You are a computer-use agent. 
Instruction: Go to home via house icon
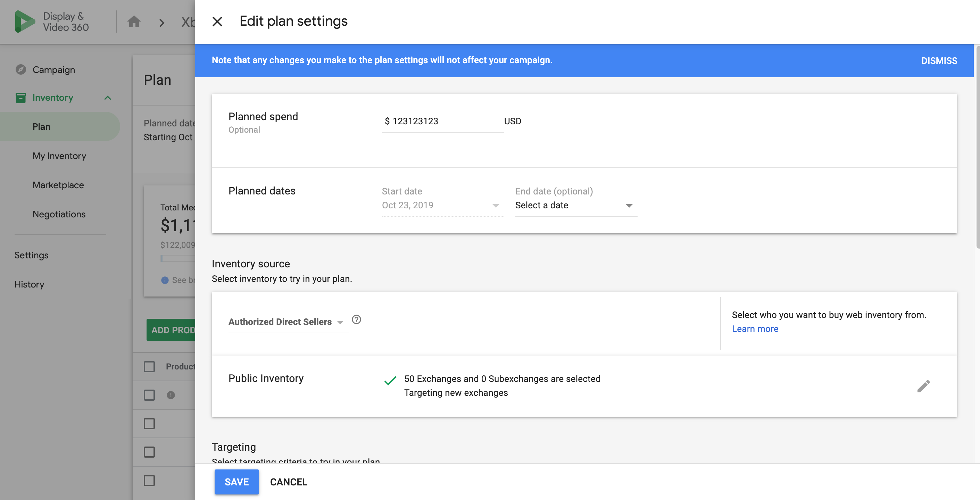tap(134, 22)
